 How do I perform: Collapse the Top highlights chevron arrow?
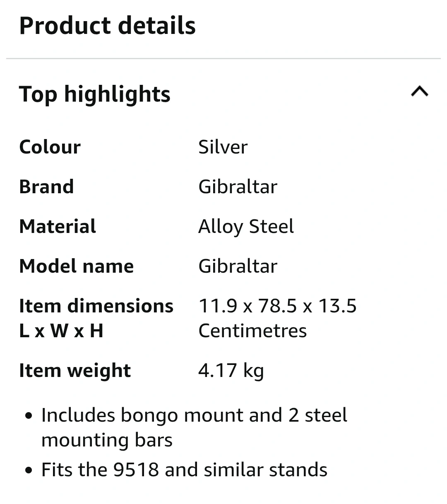(419, 91)
